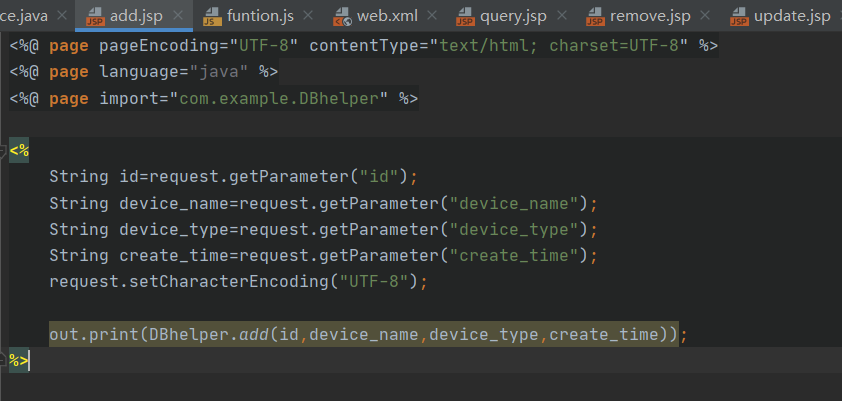Click the JSP file icon on query.jsp tab

point(465,17)
